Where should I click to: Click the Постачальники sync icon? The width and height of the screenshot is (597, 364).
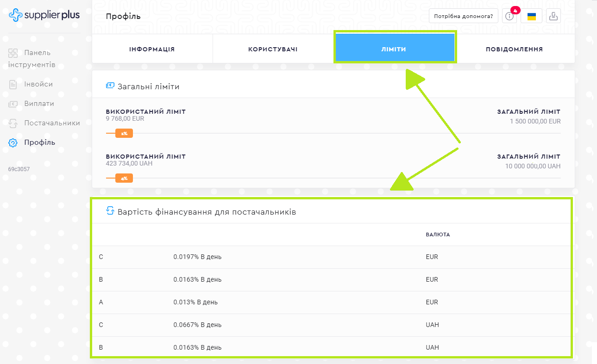[13, 123]
